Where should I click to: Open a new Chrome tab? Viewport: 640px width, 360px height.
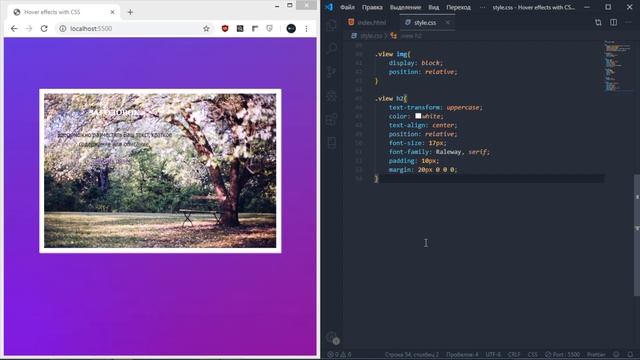[130, 12]
